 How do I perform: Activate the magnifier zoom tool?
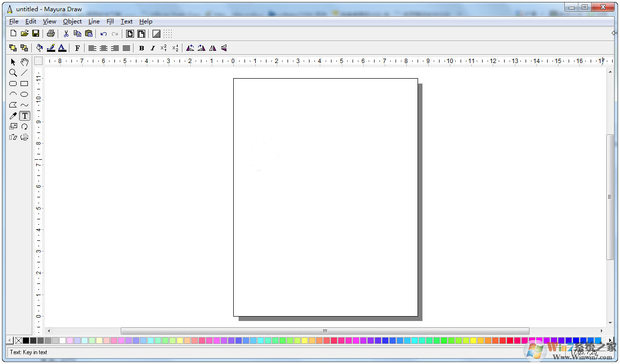13,73
